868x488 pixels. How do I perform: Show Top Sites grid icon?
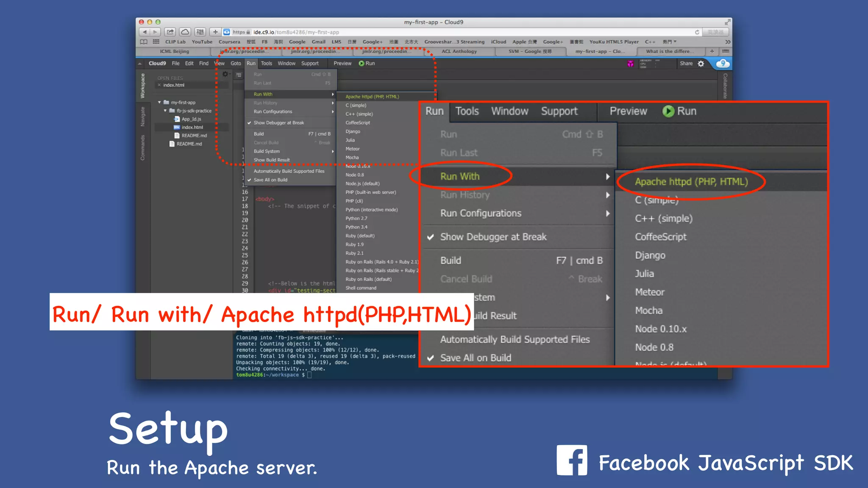(156, 42)
